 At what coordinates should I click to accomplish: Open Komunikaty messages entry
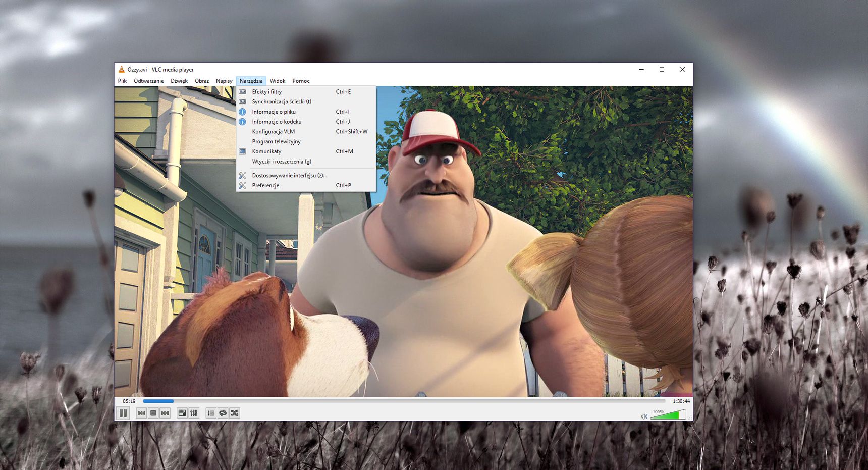306,151
